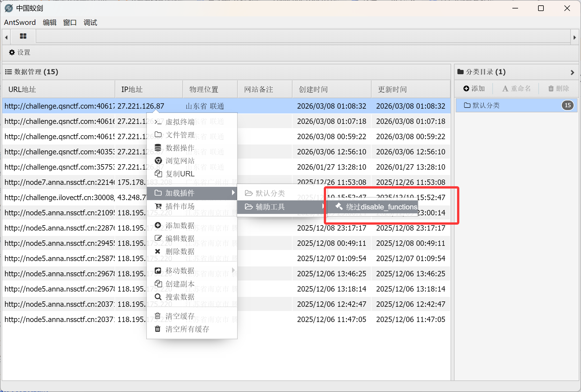Image resolution: width=581 pixels, height=392 pixels.
Task: Click the 添加 category button
Action: tap(474, 89)
